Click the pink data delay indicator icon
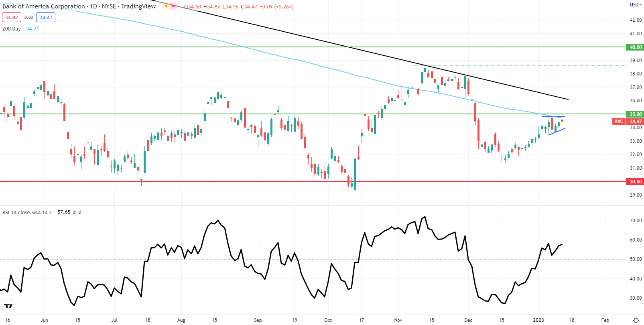The height and width of the screenshot is (325, 644). click(x=173, y=6)
